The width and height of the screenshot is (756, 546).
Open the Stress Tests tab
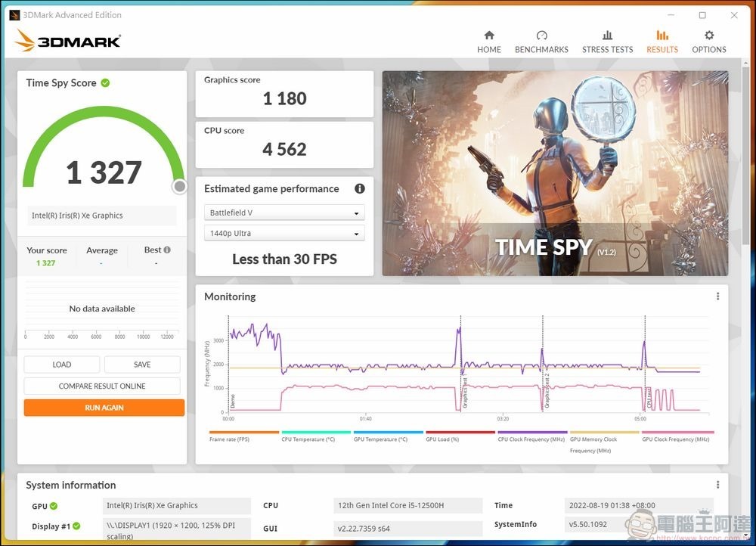[x=607, y=42]
